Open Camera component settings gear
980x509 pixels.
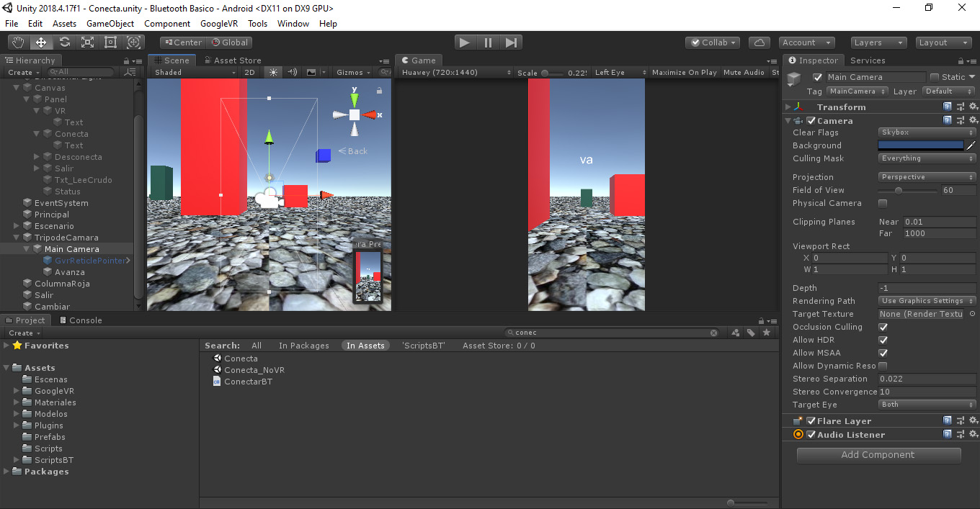pyautogui.click(x=973, y=121)
